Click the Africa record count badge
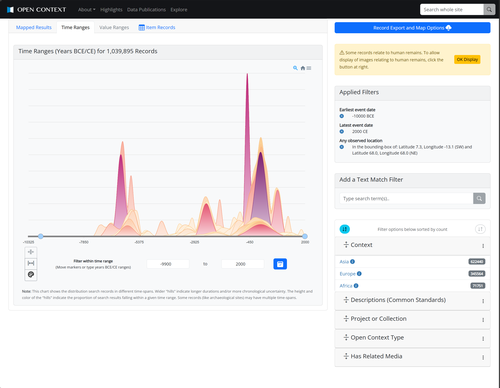Image resolution: width=500 pixels, height=388 pixels. pyautogui.click(x=478, y=286)
